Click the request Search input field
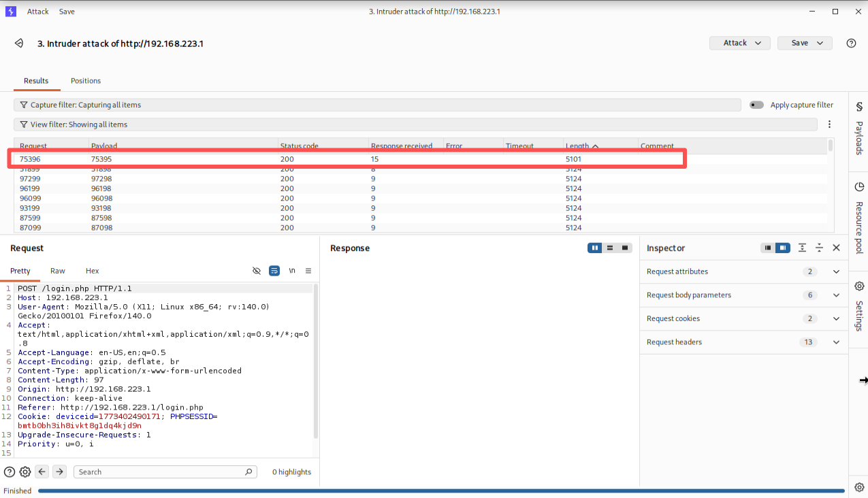 point(160,471)
